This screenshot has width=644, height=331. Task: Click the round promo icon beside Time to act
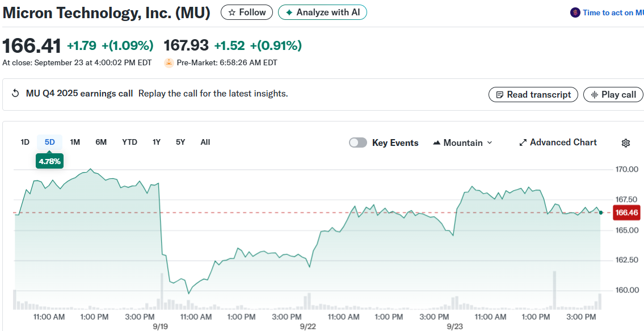pos(575,12)
